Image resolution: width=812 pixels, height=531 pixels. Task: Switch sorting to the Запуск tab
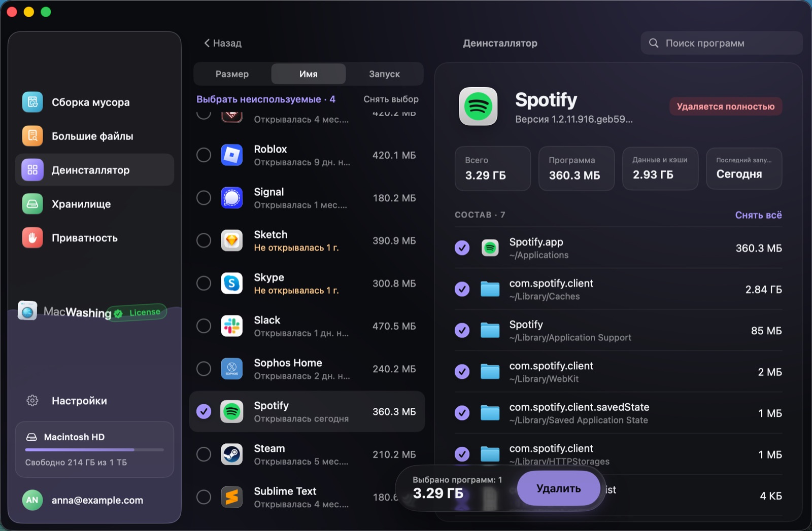click(384, 74)
